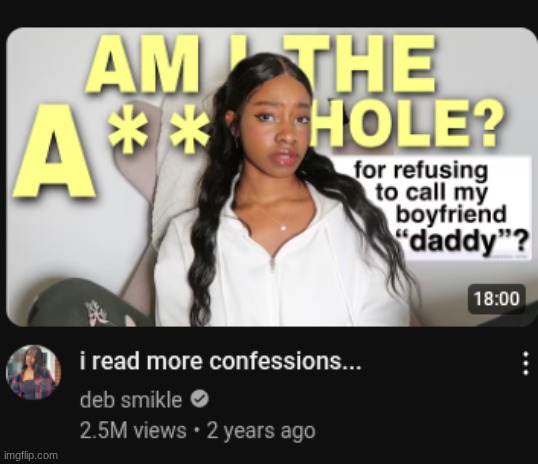Image resolution: width=538 pixels, height=464 pixels.
Task: Click the imgflip.com watermark
Action: (31, 456)
